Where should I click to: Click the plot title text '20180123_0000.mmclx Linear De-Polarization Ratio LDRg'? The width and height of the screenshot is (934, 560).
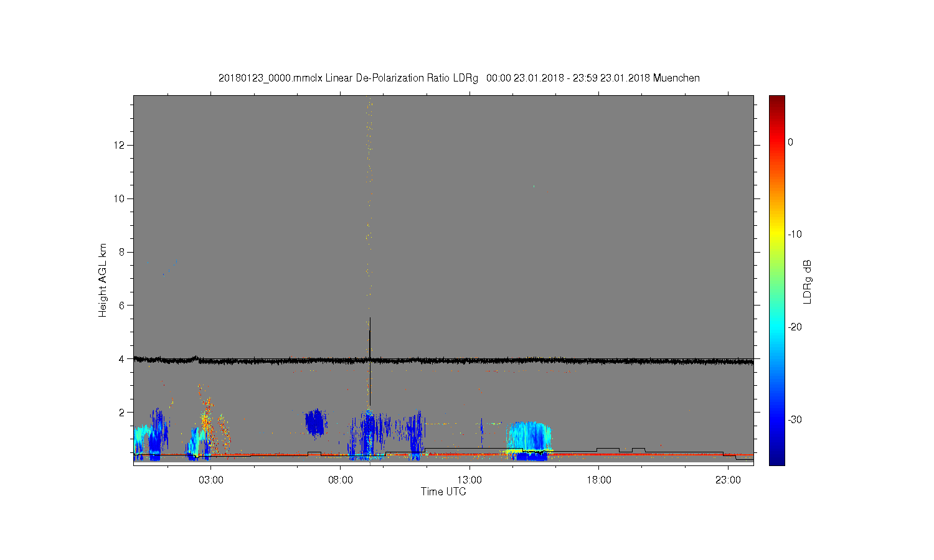pyautogui.click(x=348, y=78)
